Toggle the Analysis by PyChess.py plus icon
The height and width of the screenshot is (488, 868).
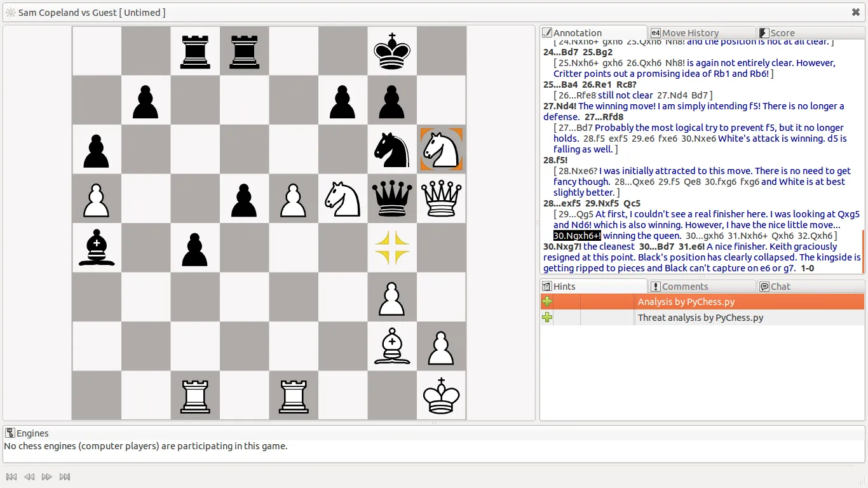coord(547,302)
